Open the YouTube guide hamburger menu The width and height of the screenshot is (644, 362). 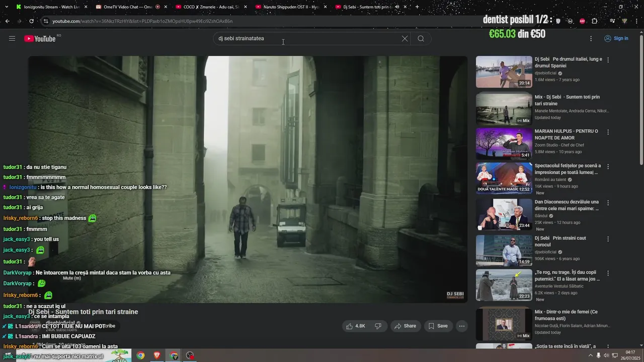[x=12, y=39]
